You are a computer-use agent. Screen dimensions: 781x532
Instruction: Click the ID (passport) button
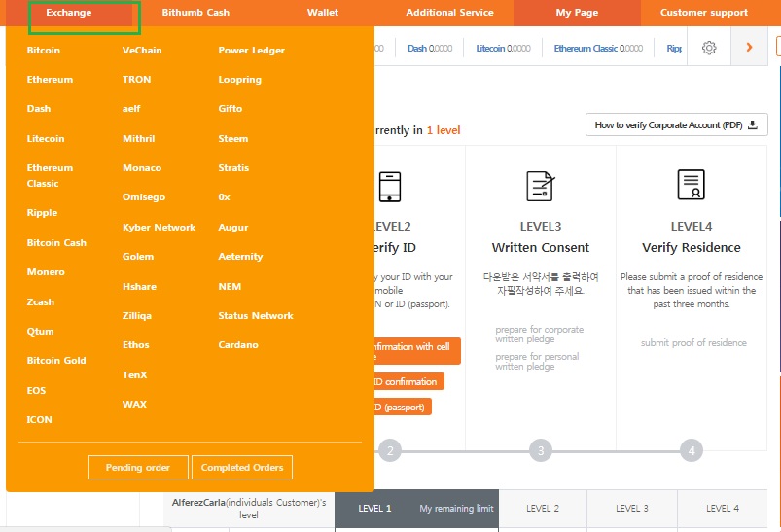(x=403, y=407)
